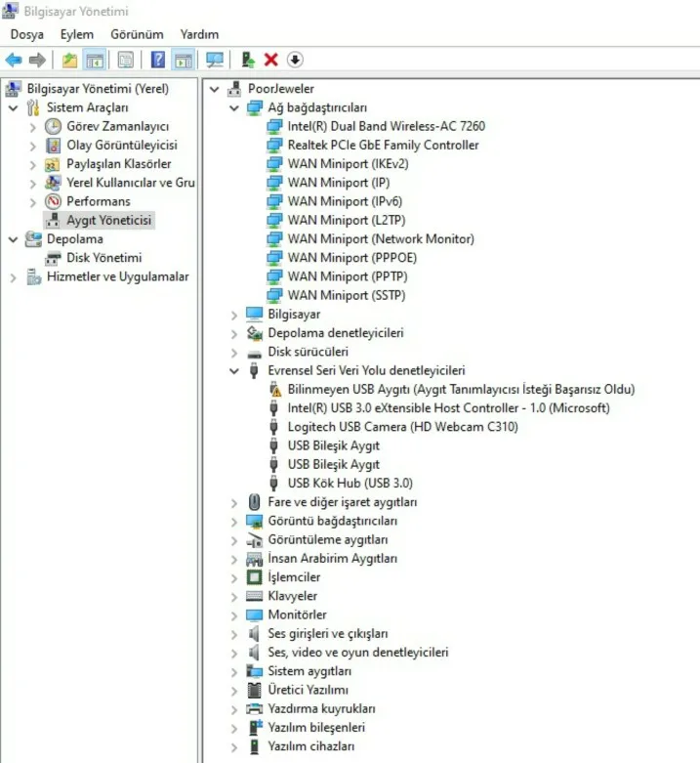Select WAN Miniport (Network Monitor)
This screenshot has height=763, width=700.
tap(381, 239)
